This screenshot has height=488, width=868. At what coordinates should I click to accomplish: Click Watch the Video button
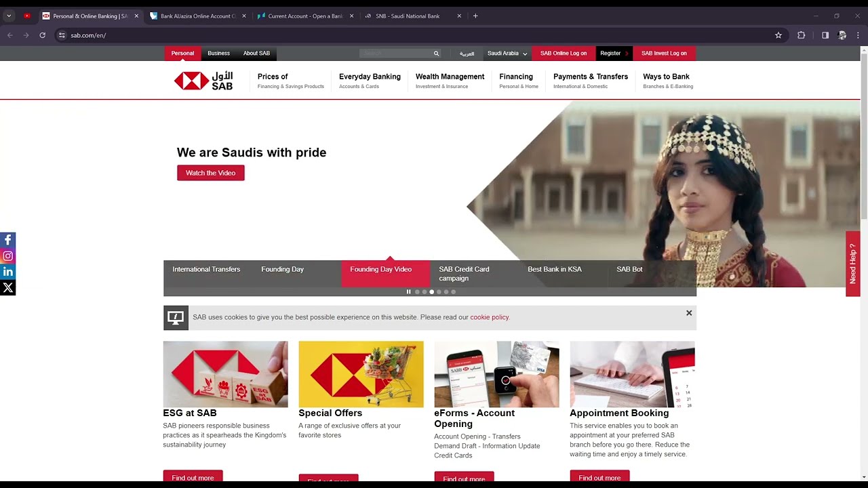coord(211,173)
